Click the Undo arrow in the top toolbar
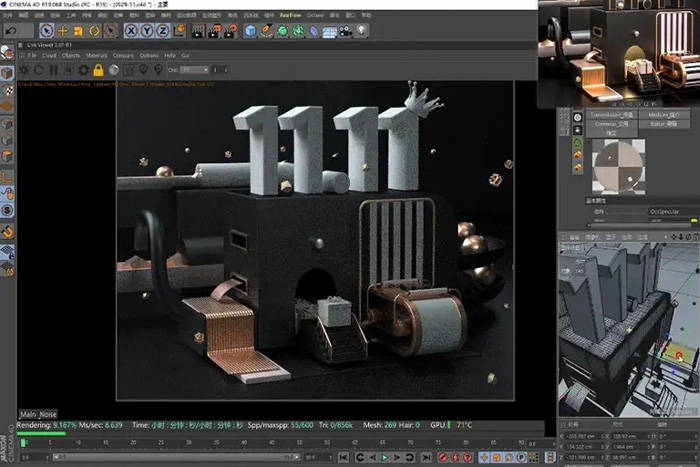The width and height of the screenshot is (700, 467). 11,31
